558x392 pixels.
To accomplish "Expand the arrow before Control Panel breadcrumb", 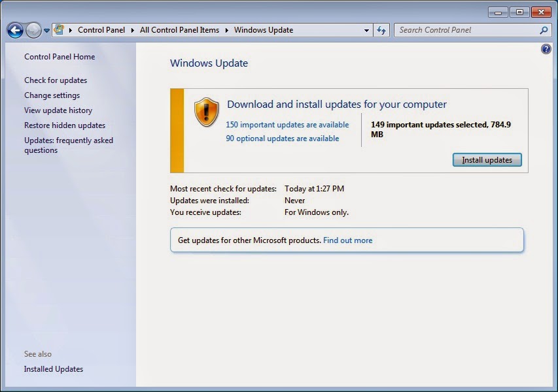I will point(71,30).
